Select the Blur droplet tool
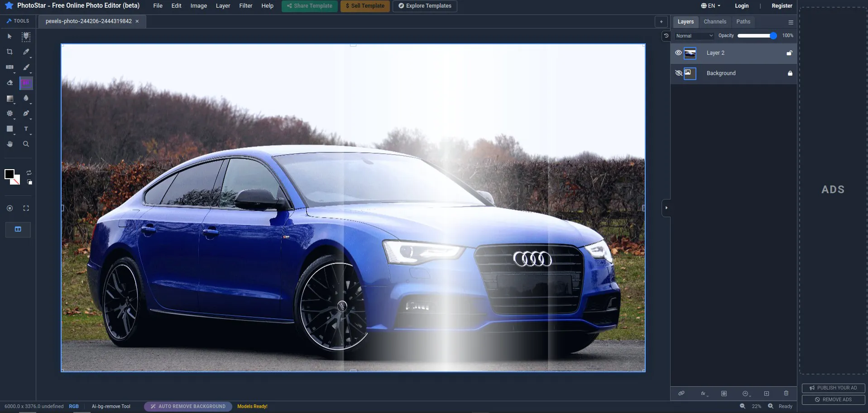The height and width of the screenshot is (413, 868). click(x=26, y=98)
